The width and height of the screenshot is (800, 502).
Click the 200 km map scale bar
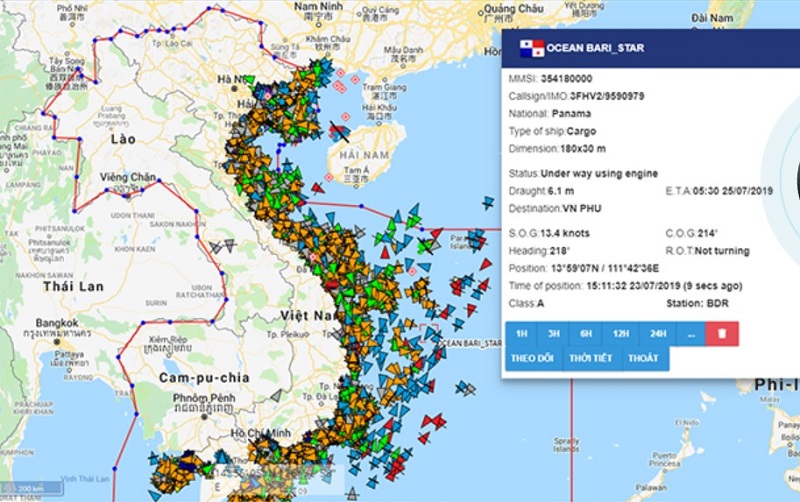click(x=32, y=489)
